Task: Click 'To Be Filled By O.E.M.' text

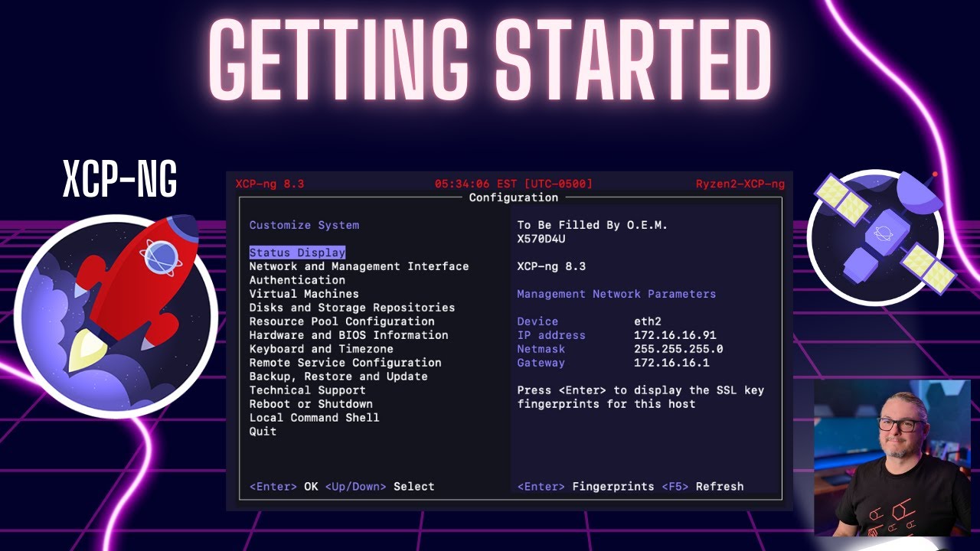Action: (x=593, y=225)
